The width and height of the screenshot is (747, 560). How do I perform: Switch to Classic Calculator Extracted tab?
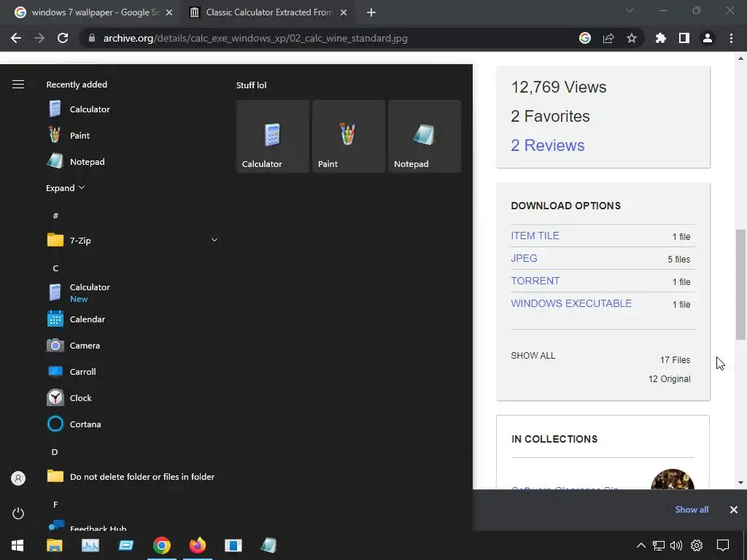tap(268, 12)
